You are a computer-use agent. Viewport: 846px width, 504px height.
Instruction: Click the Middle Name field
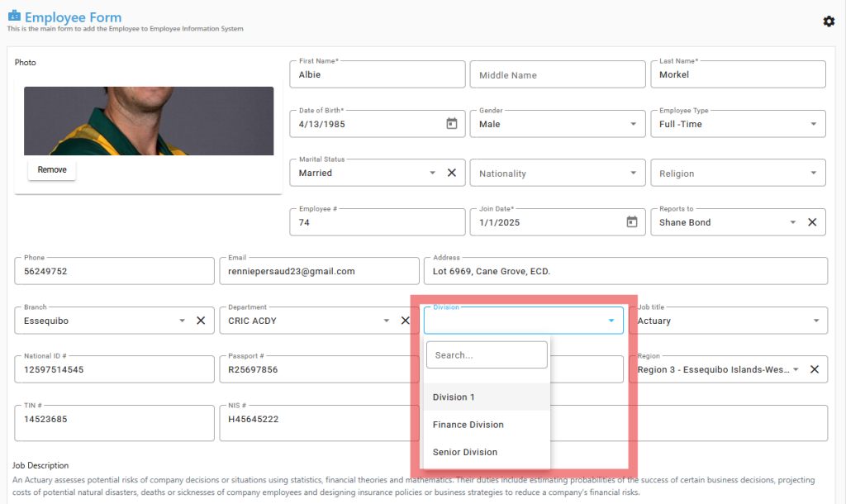pyautogui.click(x=557, y=75)
